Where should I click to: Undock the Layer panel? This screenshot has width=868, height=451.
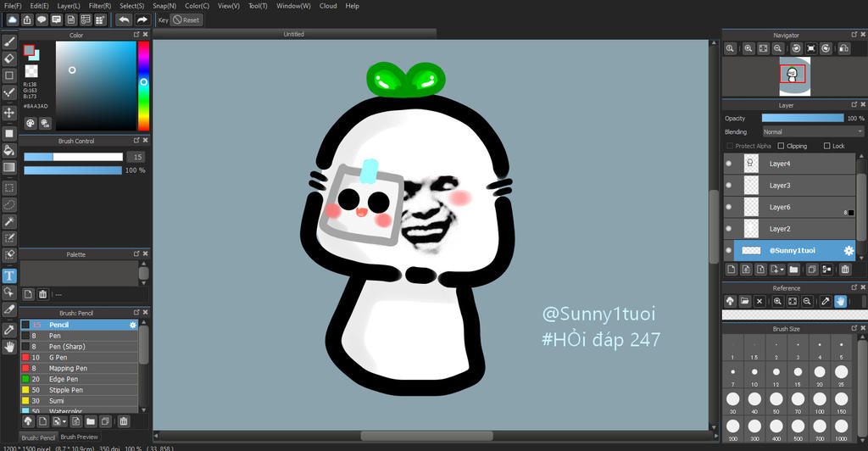854,104
